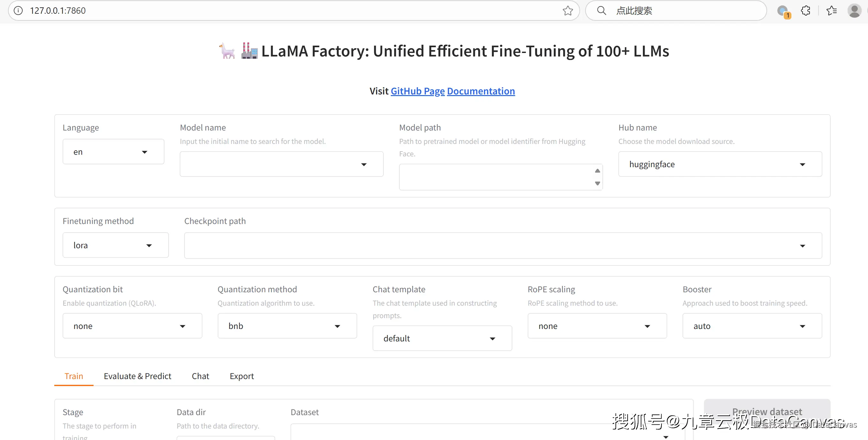Expand the Chat template default dropdown

coord(442,338)
